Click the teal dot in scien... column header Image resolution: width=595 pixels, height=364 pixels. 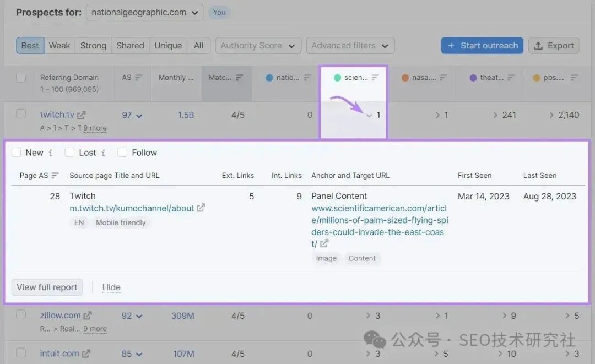[x=338, y=78]
